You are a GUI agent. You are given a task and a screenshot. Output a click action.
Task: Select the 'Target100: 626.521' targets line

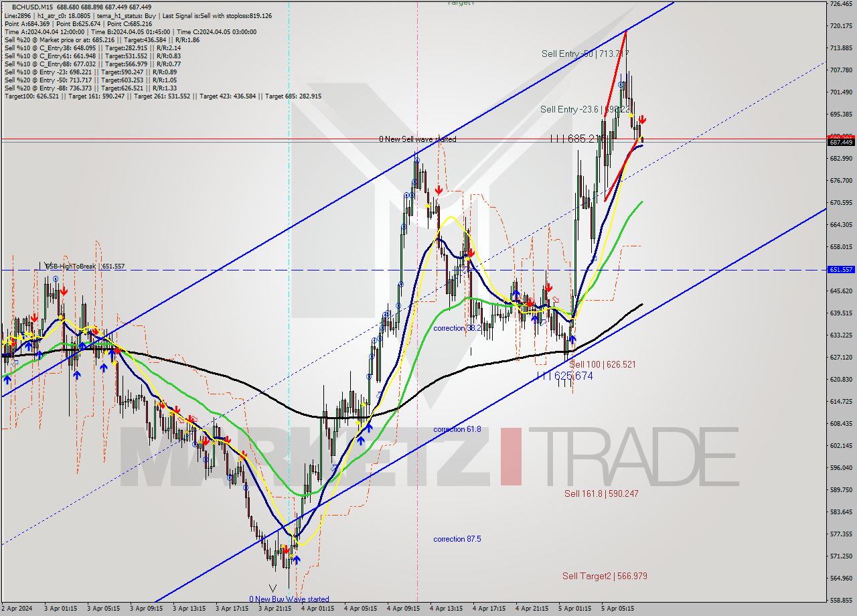[x=163, y=96]
